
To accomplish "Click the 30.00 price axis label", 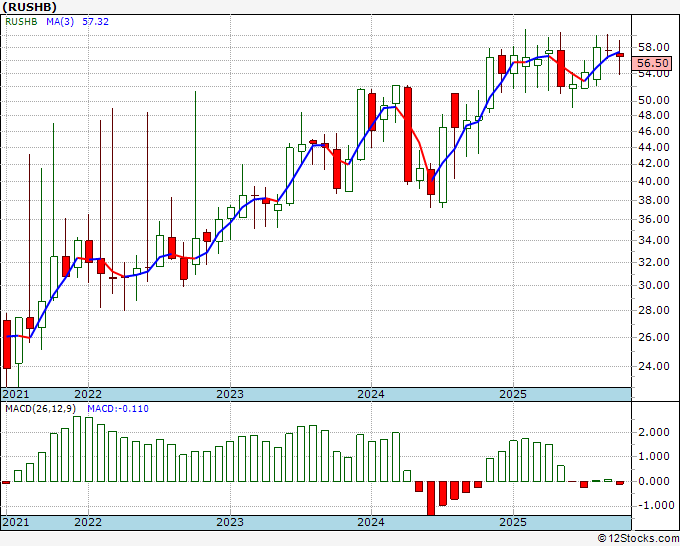I will coord(653,285).
